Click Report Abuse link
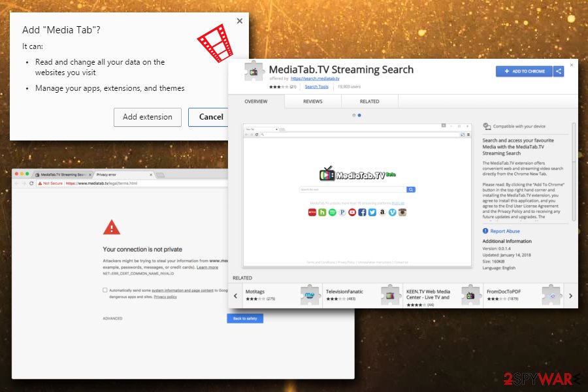 click(x=505, y=231)
